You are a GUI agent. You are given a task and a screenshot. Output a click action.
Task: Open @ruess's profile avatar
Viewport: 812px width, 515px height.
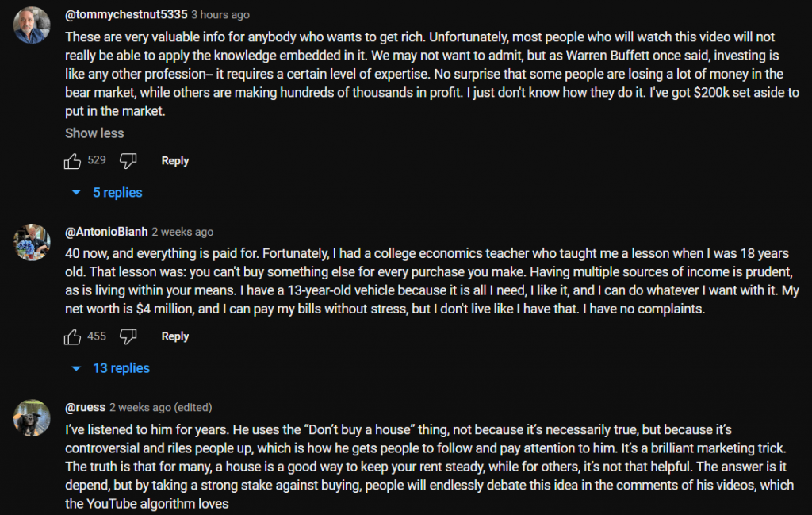point(33,417)
